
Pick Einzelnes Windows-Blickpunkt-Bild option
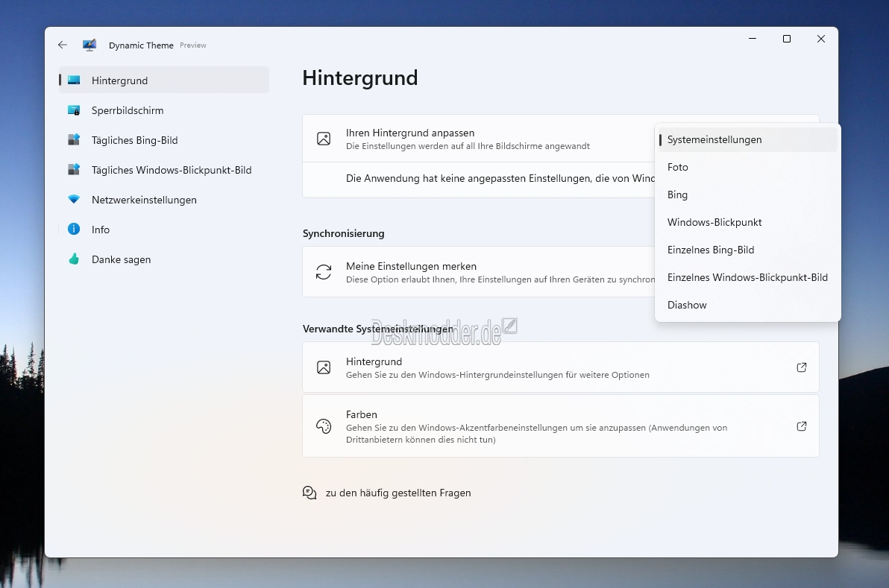pos(748,277)
